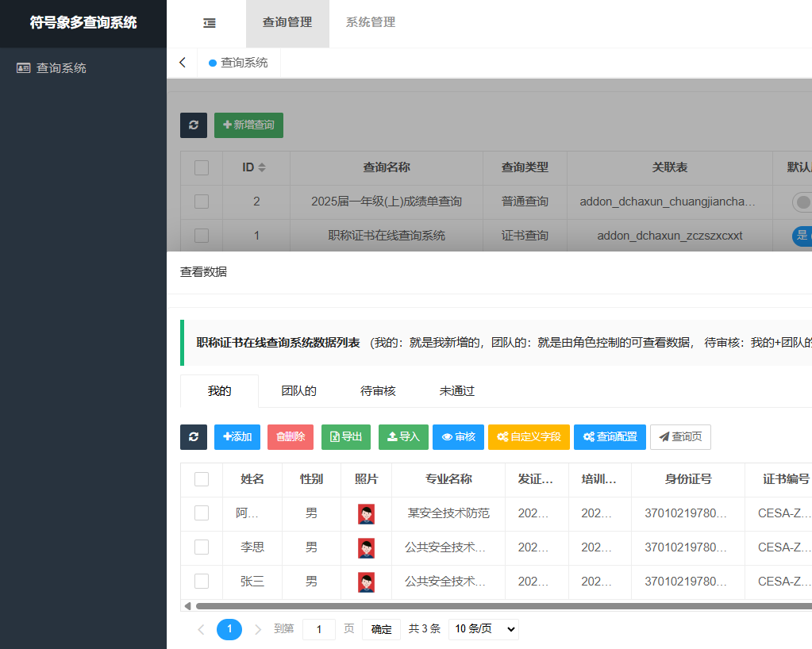812x649 pixels.
Task: Check the row for 职称证书在线查询系统
Action: pyautogui.click(x=202, y=236)
